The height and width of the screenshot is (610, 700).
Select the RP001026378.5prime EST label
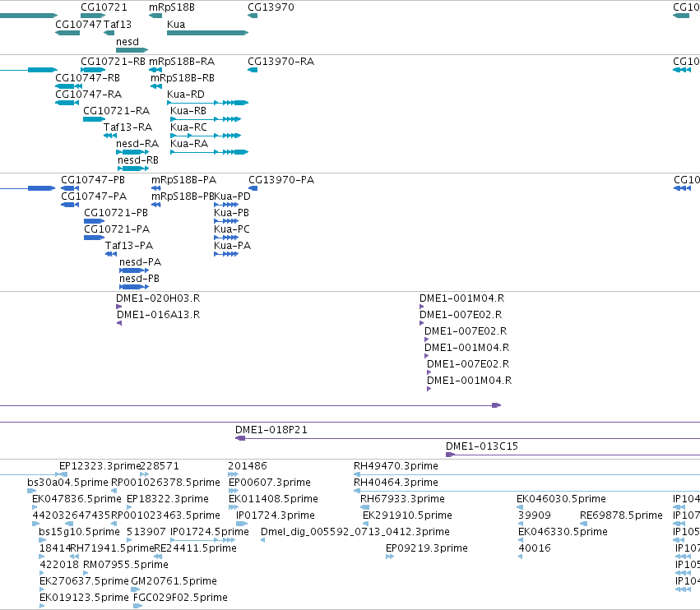165,483
